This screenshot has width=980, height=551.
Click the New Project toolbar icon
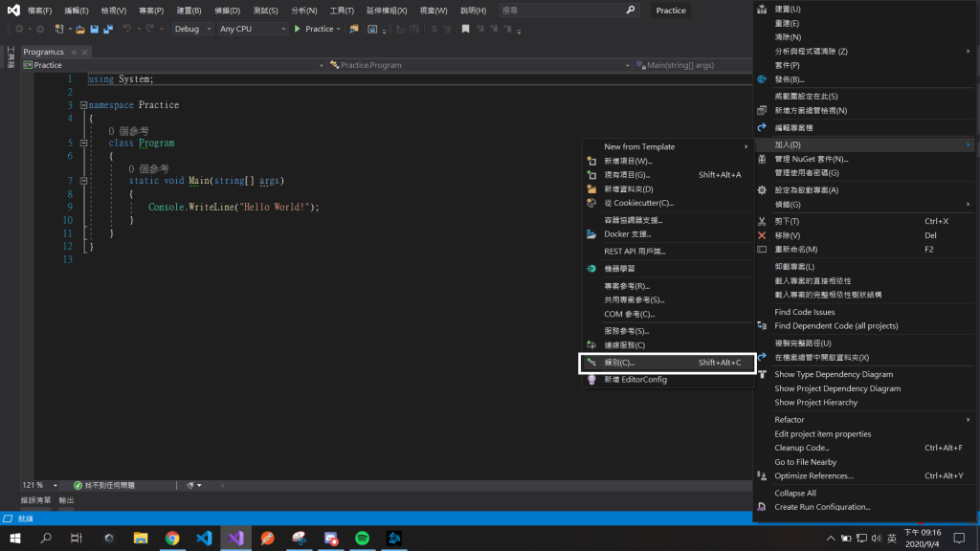point(59,29)
